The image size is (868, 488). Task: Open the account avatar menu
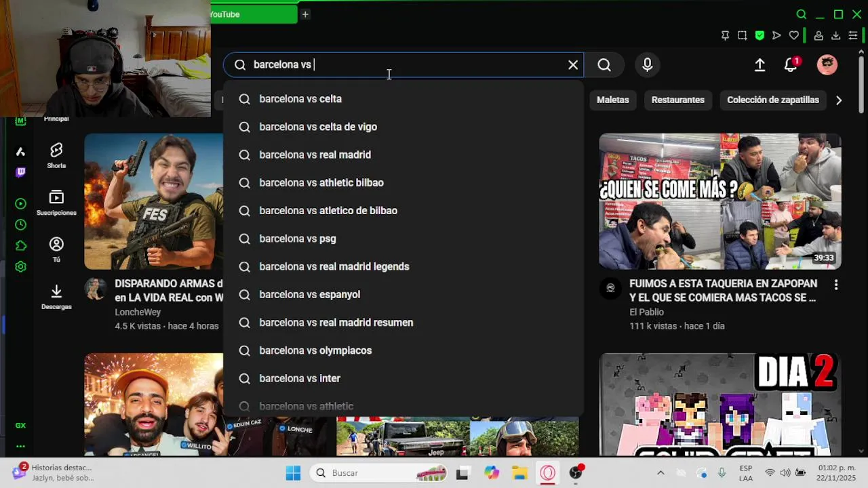[827, 64]
